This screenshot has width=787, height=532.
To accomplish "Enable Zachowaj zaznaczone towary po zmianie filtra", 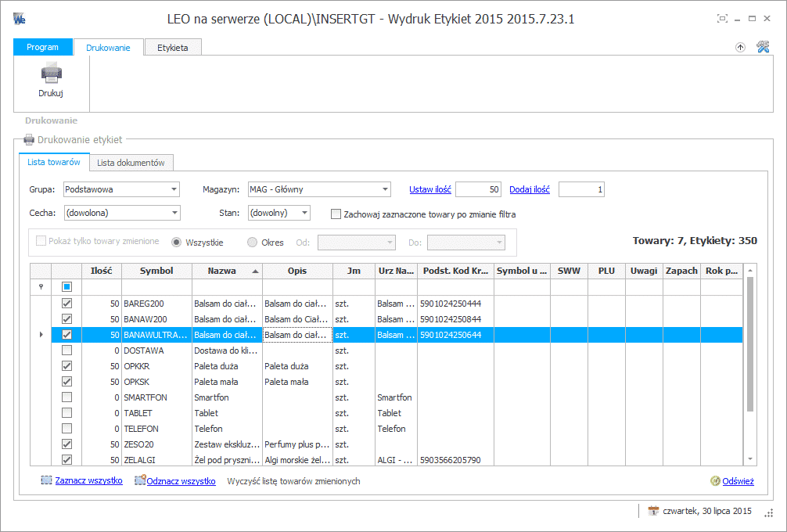I will coord(336,214).
